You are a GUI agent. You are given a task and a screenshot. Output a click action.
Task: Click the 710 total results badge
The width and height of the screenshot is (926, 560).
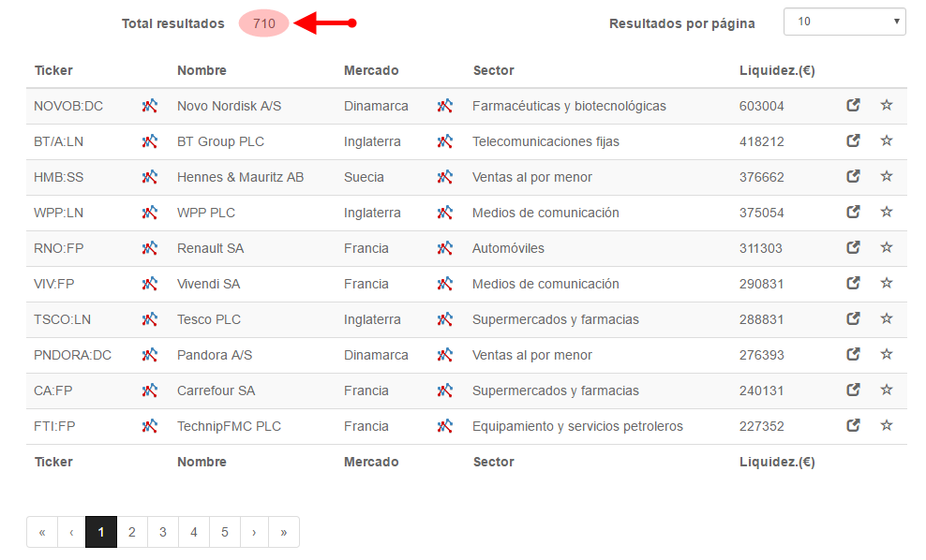coord(264,23)
